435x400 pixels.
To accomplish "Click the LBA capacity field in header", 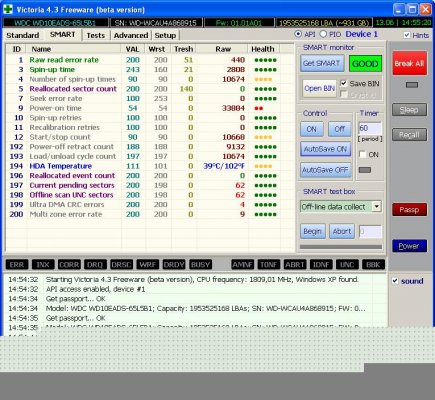I will tap(324, 23).
